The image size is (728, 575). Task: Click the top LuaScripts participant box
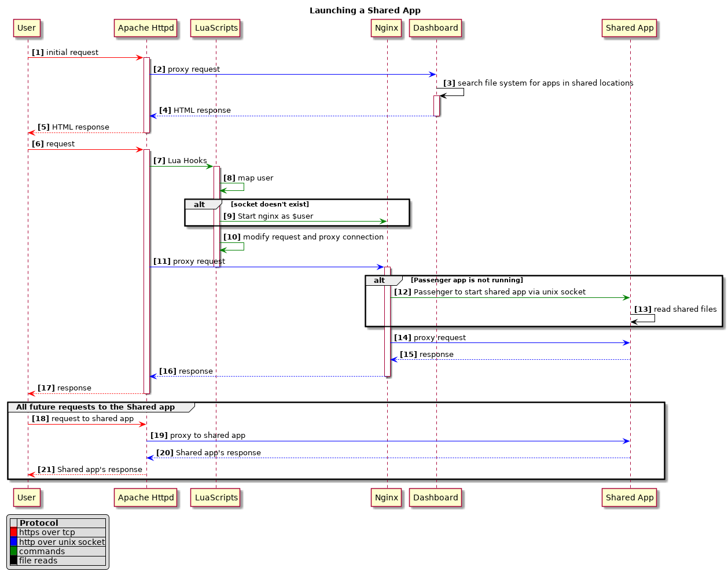point(216,28)
